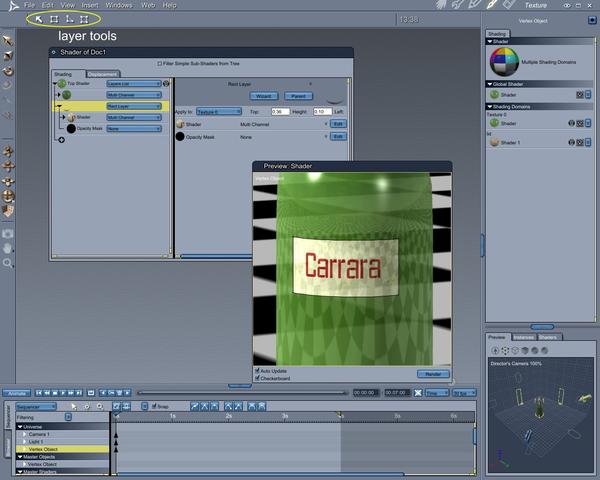This screenshot has height=480, width=600.
Task: Open the Opacity Mask None dropdown in tree
Action: (134, 129)
